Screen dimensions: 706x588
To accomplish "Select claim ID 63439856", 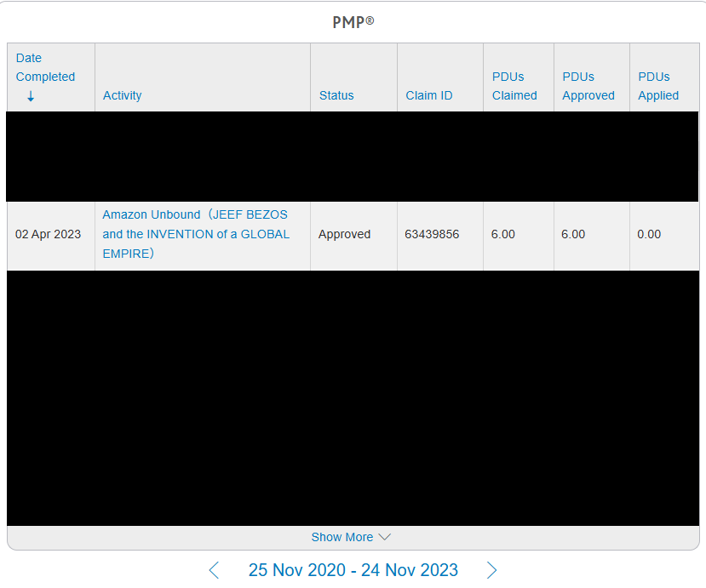I will pyautogui.click(x=432, y=234).
